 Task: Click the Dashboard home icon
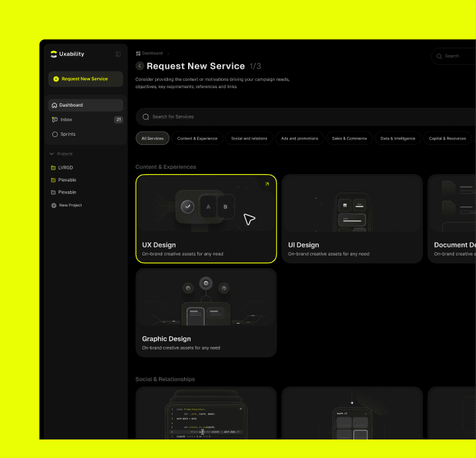pos(54,105)
